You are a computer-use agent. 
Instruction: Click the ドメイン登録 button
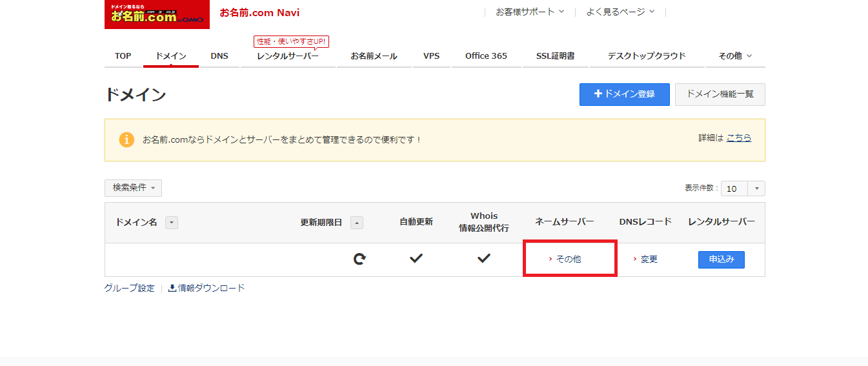click(625, 94)
